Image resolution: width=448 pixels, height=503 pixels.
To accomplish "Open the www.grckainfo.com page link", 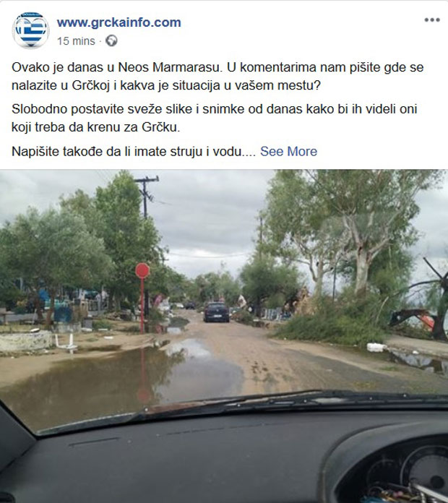I will 119,22.
